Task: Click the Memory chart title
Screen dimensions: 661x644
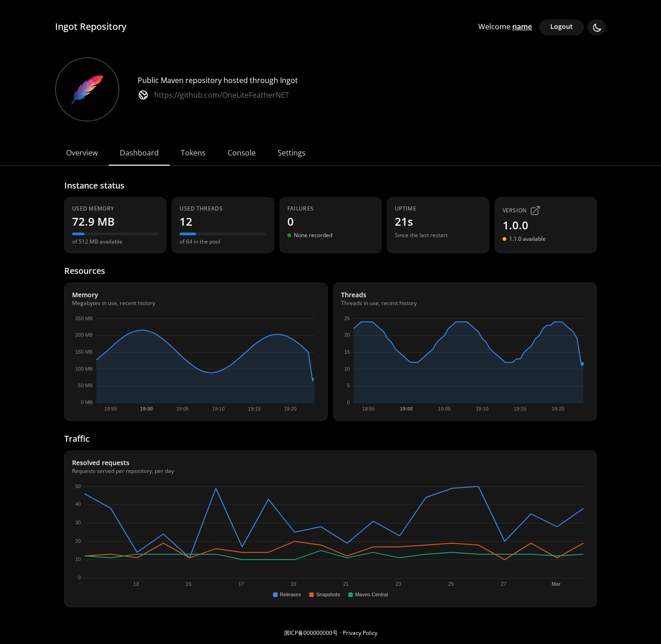Action: [x=85, y=295]
